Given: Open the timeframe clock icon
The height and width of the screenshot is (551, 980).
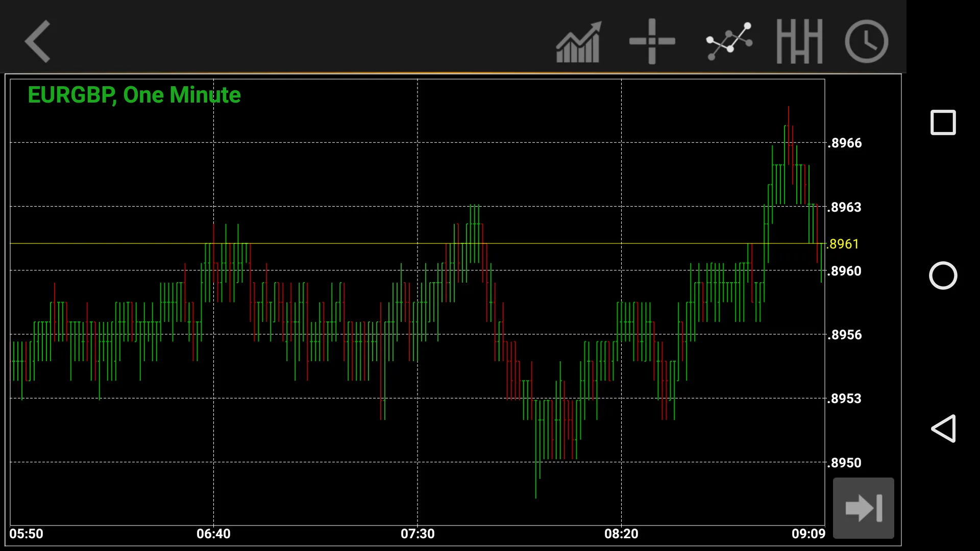Looking at the screenshot, I should point(867,41).
